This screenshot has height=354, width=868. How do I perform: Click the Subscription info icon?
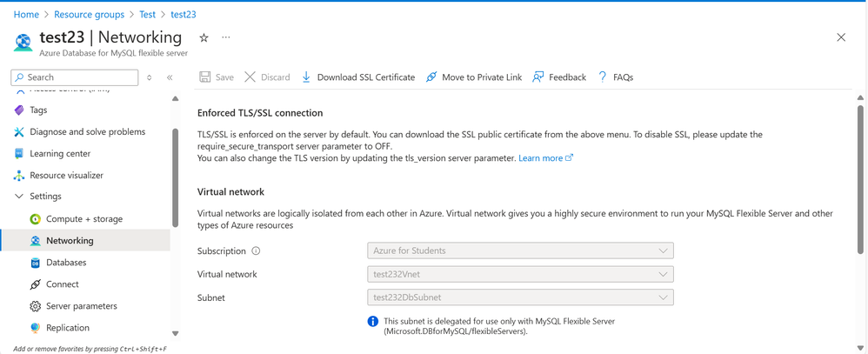256,251
